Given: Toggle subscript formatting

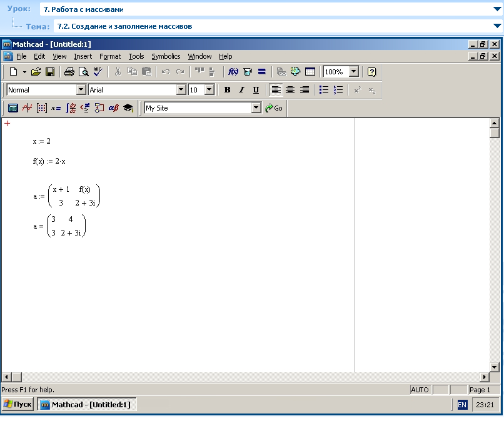Looking at the screenshot, I should [372, 90].
